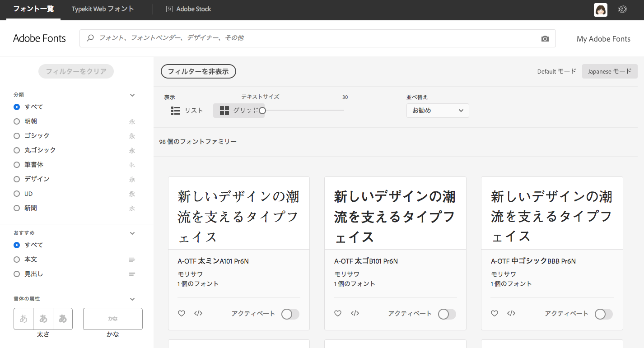Activate A-OTF 太ゴB101 Pr6N toggle
This screenshot has height=348, width=644.
[x=447, y=314]
